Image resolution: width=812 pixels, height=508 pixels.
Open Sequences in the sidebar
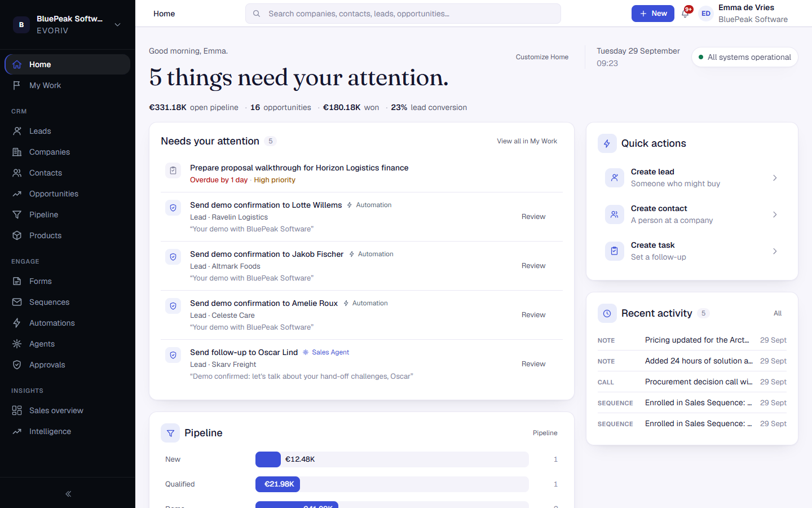68,302
